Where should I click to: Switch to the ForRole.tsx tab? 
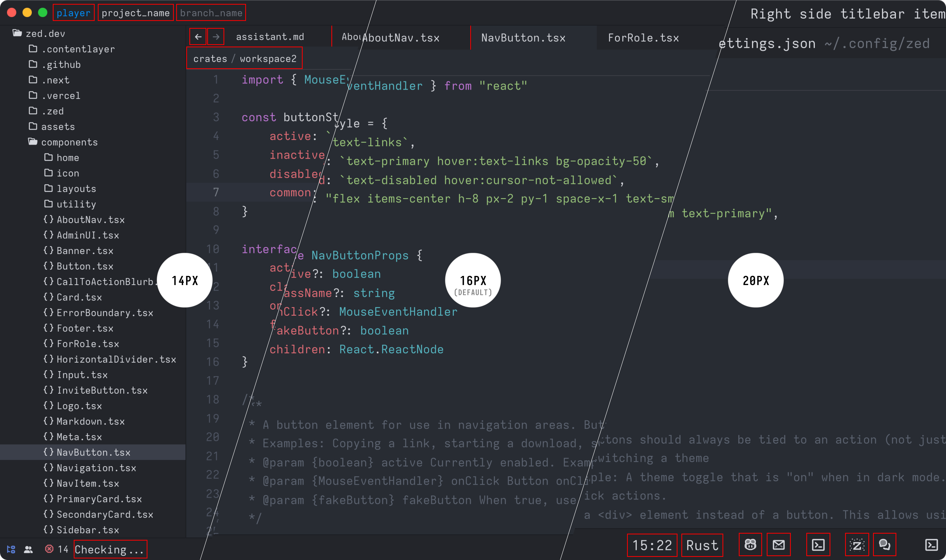[x=643, y=38]
